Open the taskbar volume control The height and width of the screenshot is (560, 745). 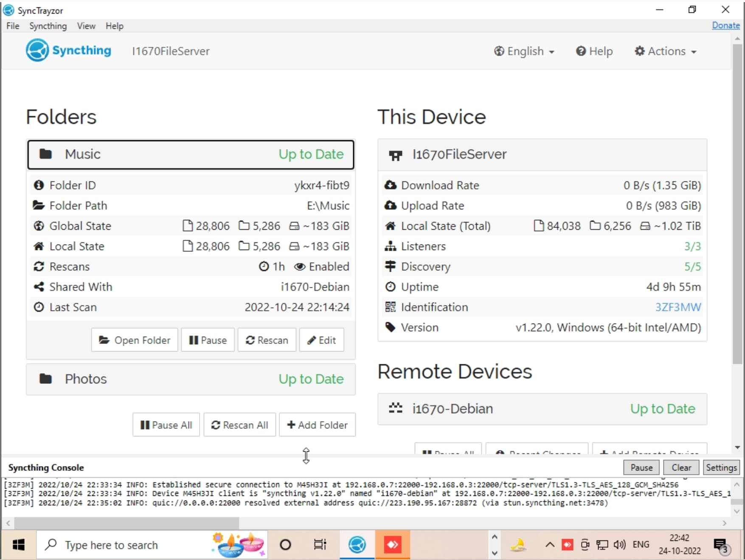point(619,545)
